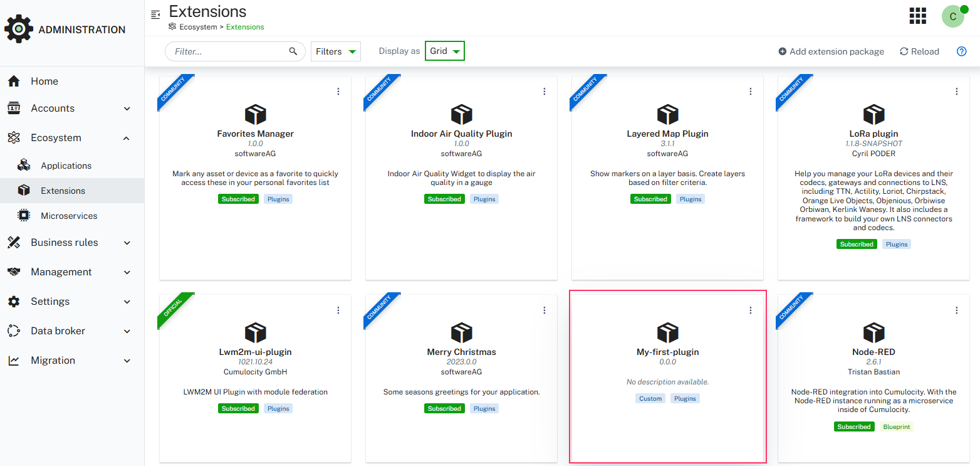Click the search magnifier icon in filter box
Screen dimensions: 980x466
point(293,51)
